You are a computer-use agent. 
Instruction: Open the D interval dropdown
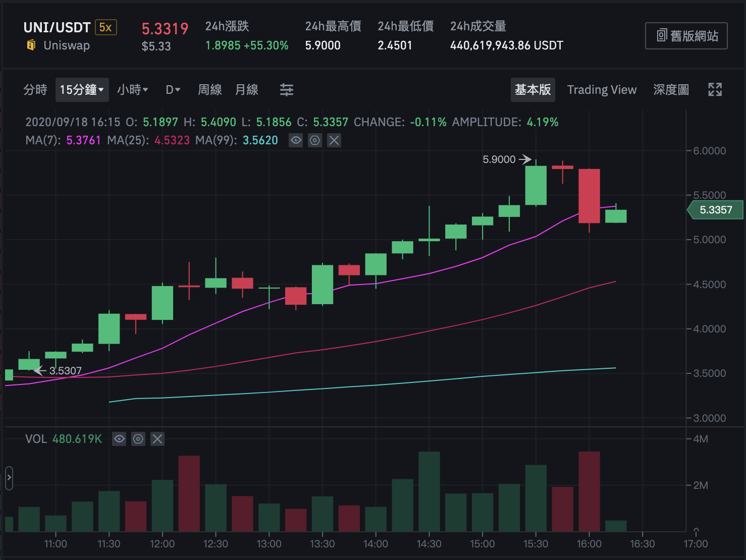pyautogui.click(x=173, y=90)
